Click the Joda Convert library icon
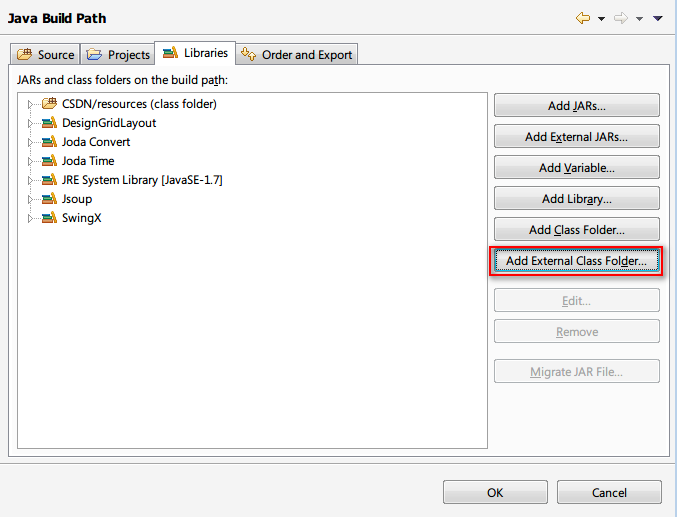678x517 pixels. pos(49,141)
